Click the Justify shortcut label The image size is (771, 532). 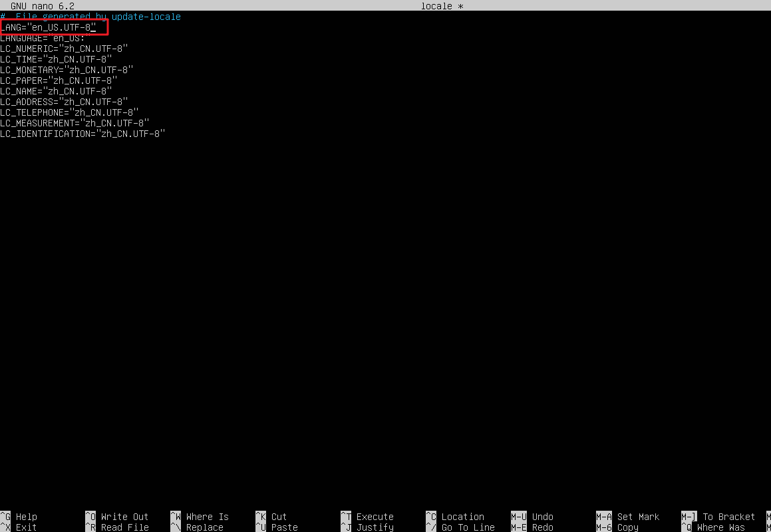pyautogui.click(x=375, y=527)
